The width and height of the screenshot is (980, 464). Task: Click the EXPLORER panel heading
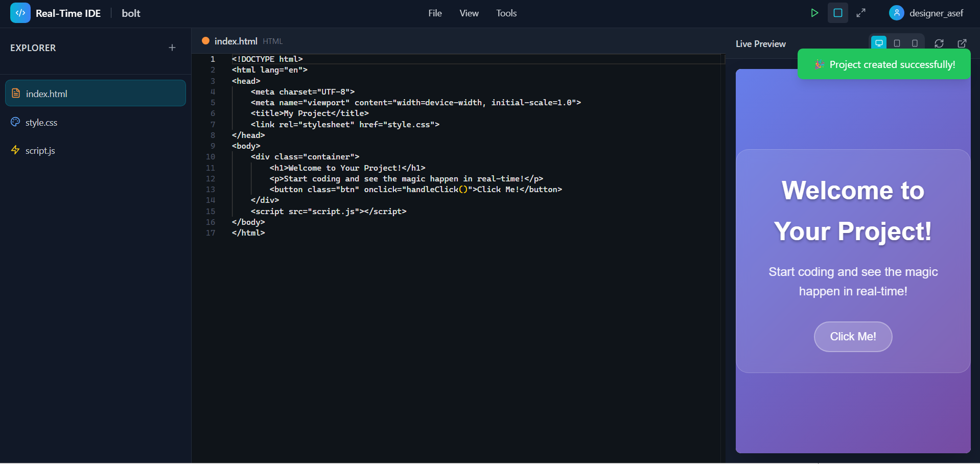pyautogui.click(x=33, y=48)
